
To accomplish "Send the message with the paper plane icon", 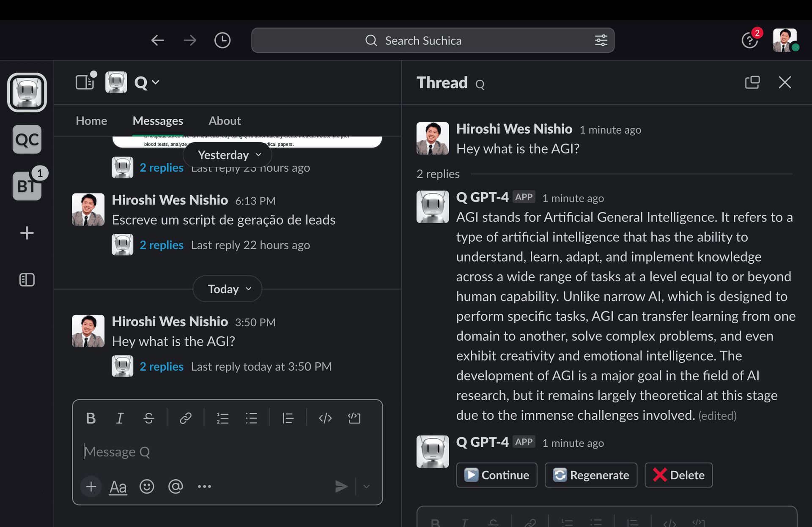I will 341,486.
